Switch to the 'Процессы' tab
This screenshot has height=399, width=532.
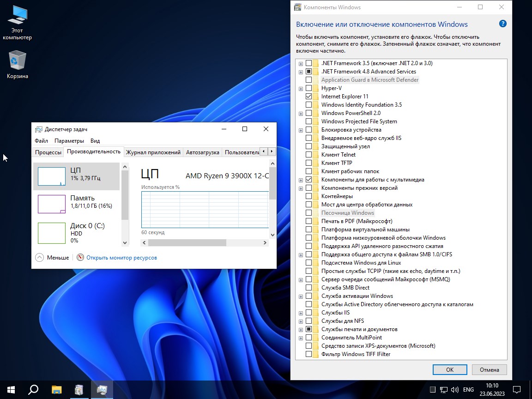click(48, 152)
